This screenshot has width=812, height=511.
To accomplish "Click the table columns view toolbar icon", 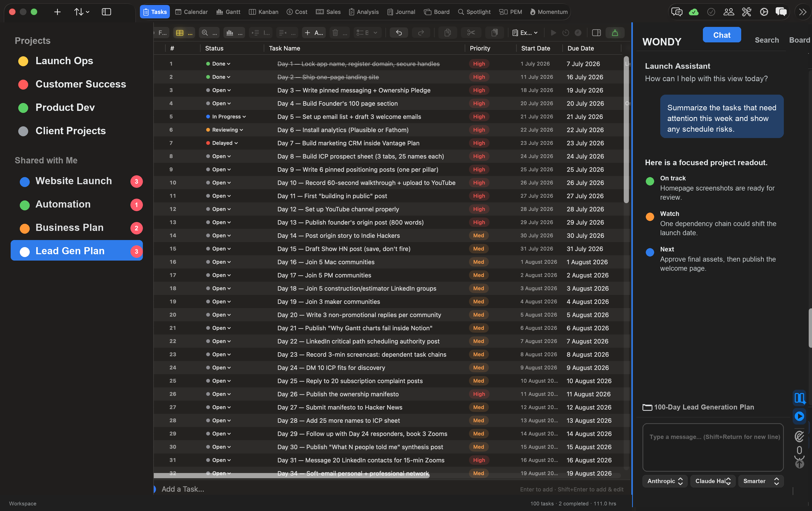I will click(184, 33).
